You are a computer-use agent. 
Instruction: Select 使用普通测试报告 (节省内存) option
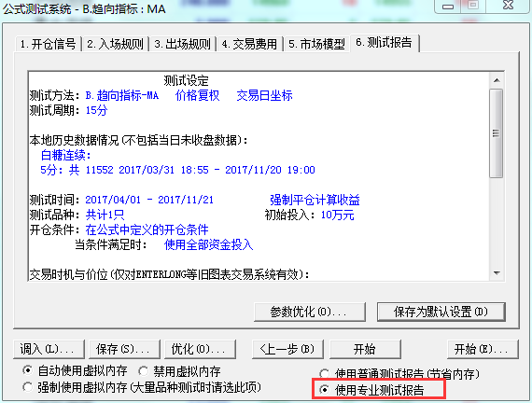(x=399, y=374)
